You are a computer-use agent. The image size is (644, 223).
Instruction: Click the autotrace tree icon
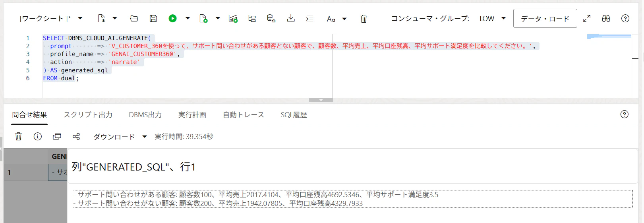click(x=252, y=18)
